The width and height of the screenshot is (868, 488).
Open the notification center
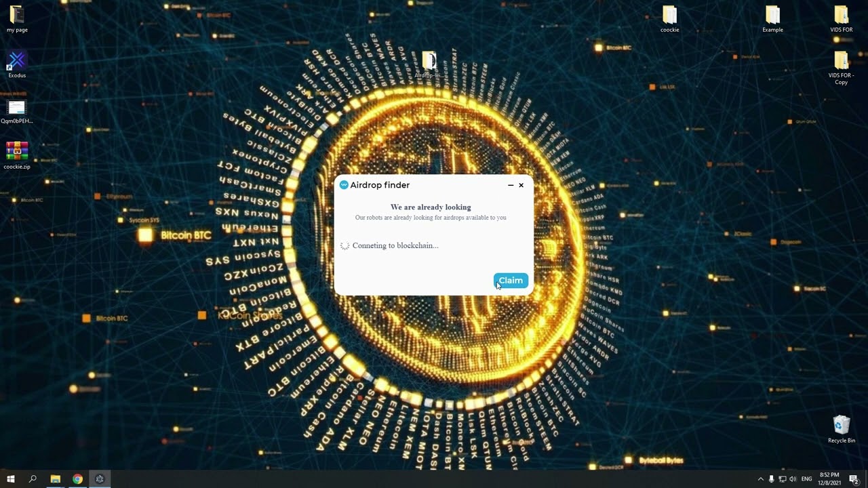pos(854,479)
